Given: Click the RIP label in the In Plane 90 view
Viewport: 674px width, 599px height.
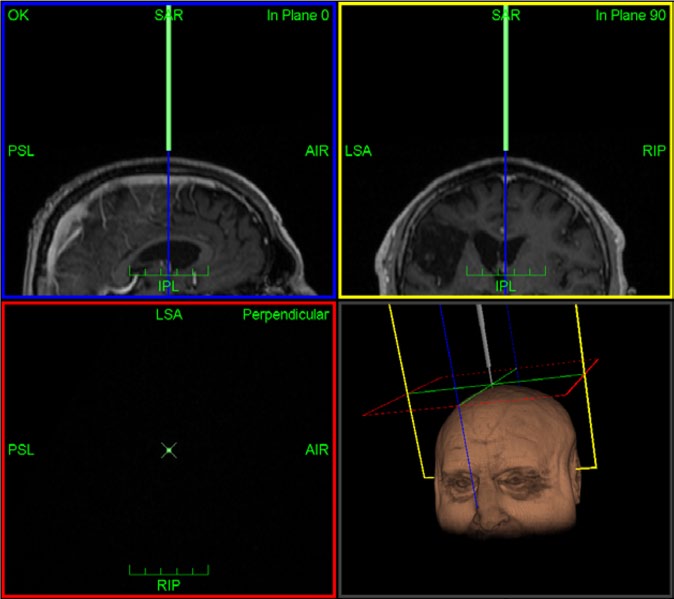Looking at the screenshot, I should tap(654, 151).
